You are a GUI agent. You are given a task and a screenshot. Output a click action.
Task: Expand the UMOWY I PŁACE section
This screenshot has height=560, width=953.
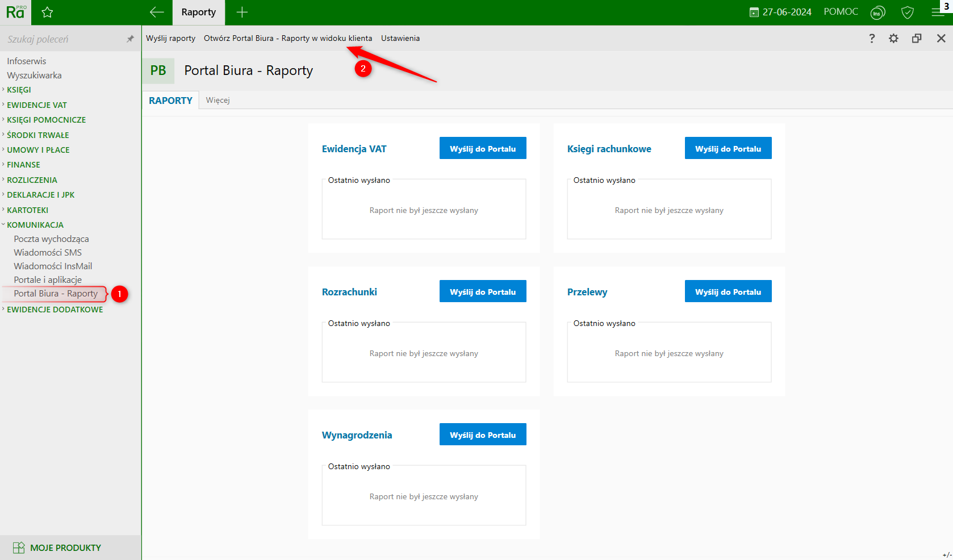[x=38, y=150]
